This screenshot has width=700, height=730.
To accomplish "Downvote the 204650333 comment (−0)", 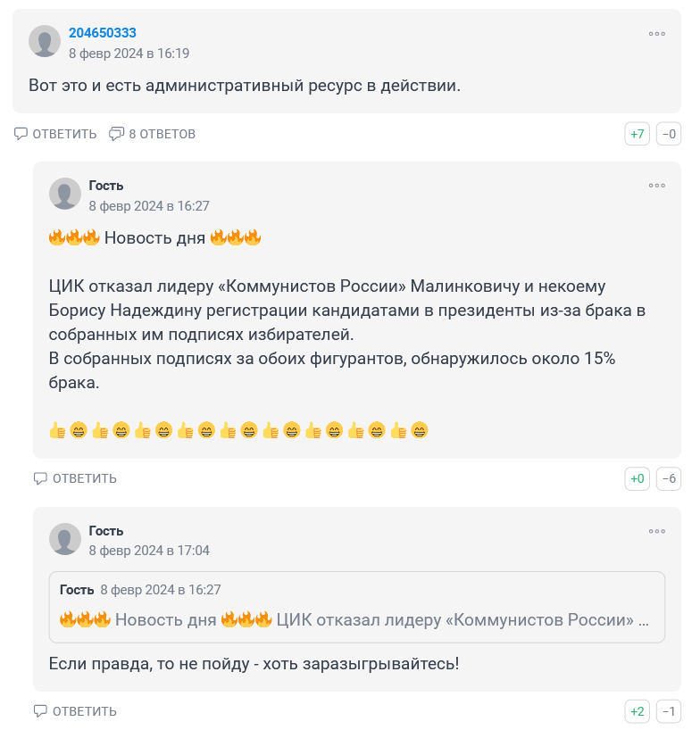I will click(669, 135).
